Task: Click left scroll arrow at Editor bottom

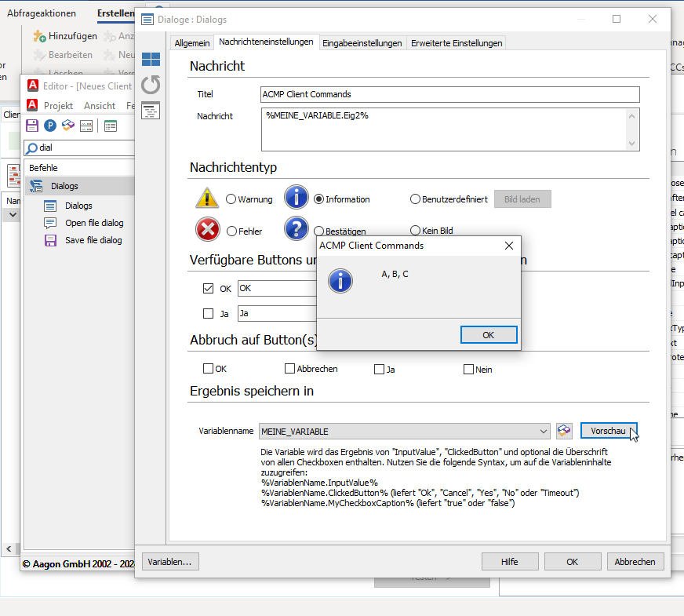Action: [9, 549]
